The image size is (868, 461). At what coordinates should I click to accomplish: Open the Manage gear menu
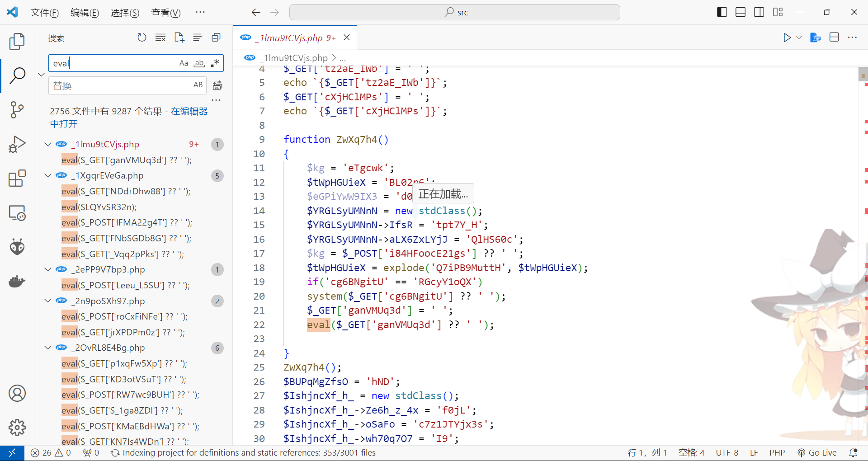[17, 427]
